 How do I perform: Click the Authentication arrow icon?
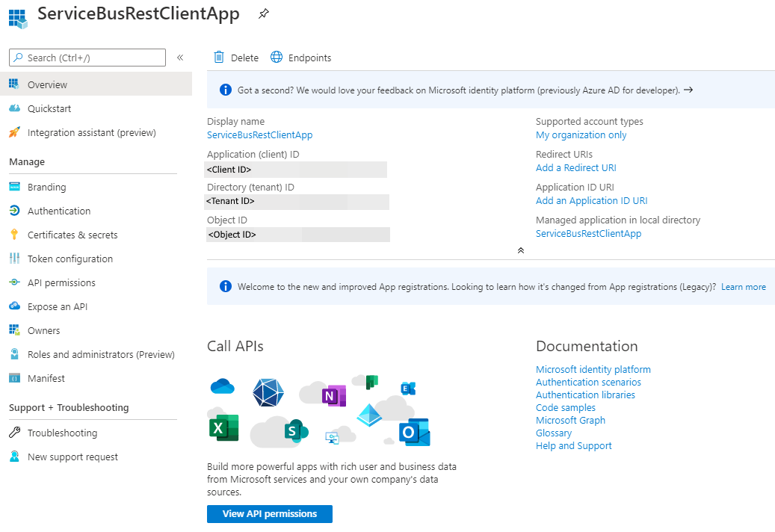point(15,211)
